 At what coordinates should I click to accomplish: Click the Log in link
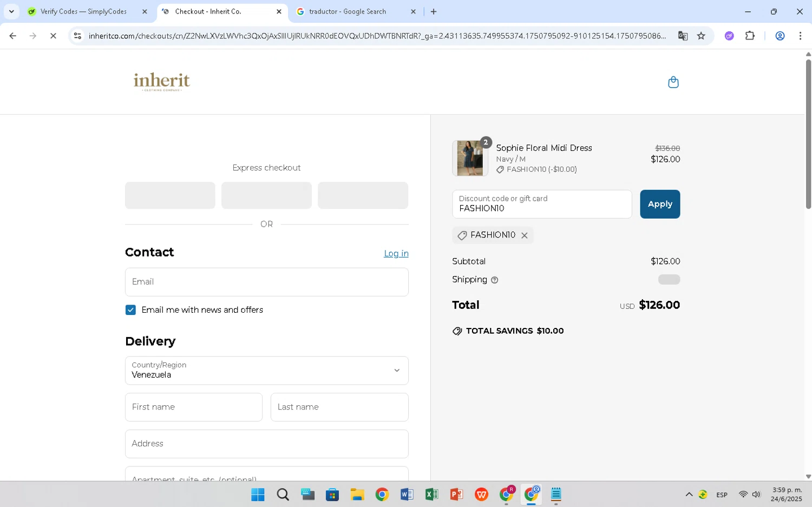click(396, 254)
